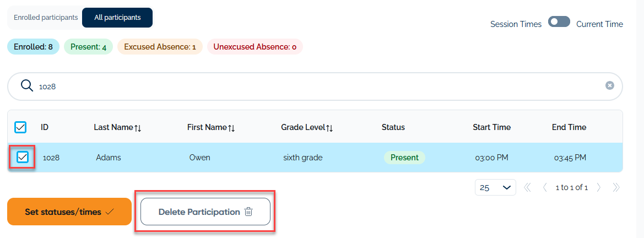This screenshot has width=644, height=238.
Task: Sort by Last Name column arrows
Action: (x=138, y=128)
